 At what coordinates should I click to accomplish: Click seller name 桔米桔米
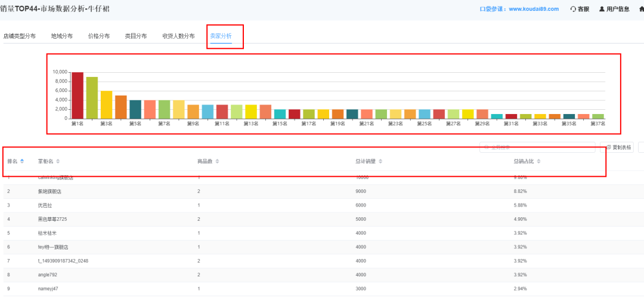tap(47, 233)
